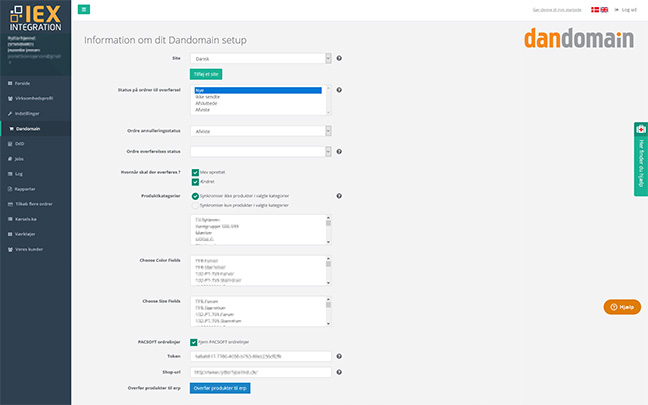Click the Dandomain brand logo
The image size is (648, 405).
tap(579, 38)
